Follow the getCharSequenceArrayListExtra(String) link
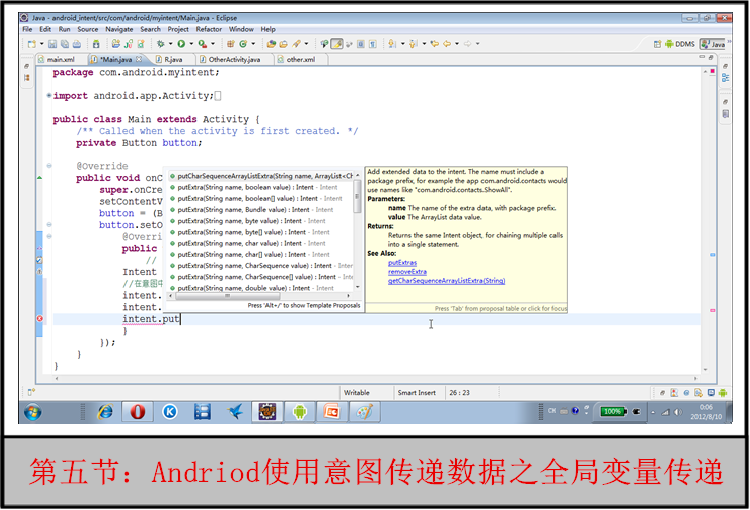This screenshot has width=750, height=510. click(x=446, y=281)
